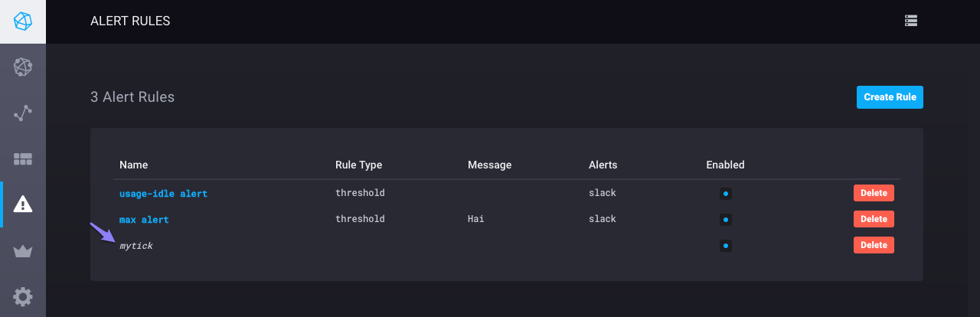Disable the usage-idle alert rule toggle
Viewport: 980px width, 317px height.
[x=726, y=194]
